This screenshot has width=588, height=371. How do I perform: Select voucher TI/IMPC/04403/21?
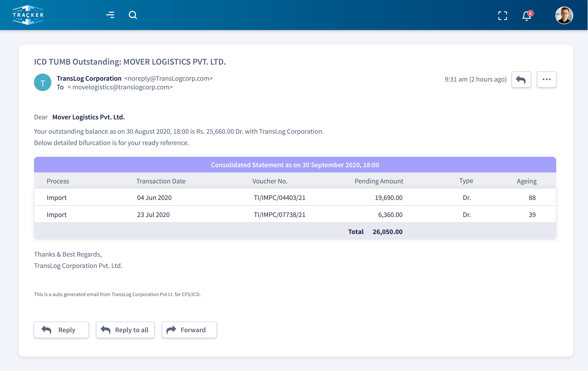(280, 198)
